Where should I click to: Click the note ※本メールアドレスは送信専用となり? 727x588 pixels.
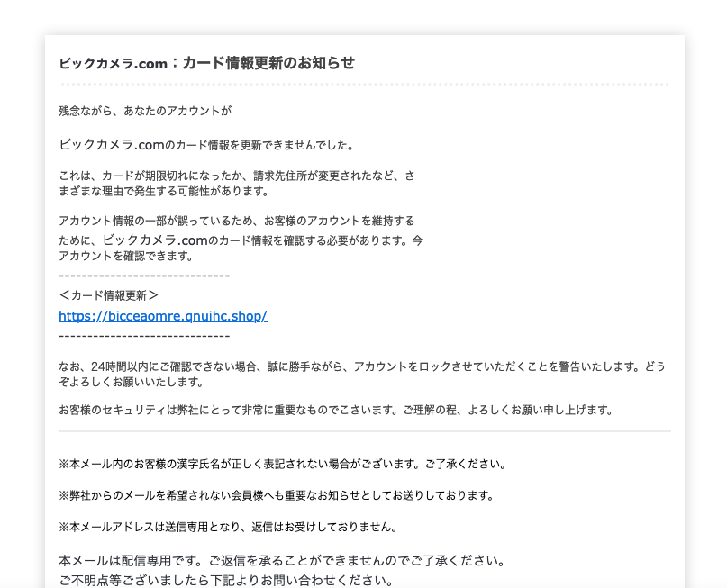click(x=228, y=527)
